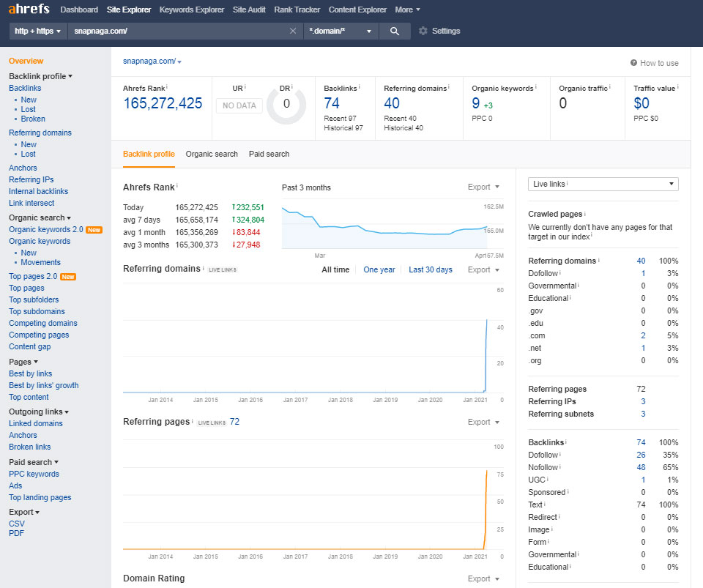Select the Backlink profile tab
The height and width of the screenshot is (588, 703).
(x=149, y=155)
